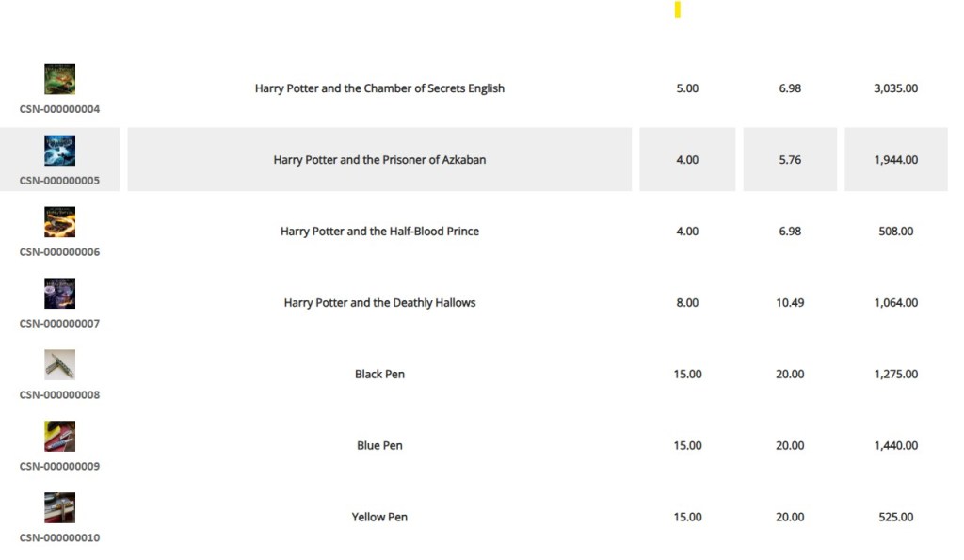
Task: Select the Half-Blood Prince book thumbnail
Action: [x=59, y=222]
